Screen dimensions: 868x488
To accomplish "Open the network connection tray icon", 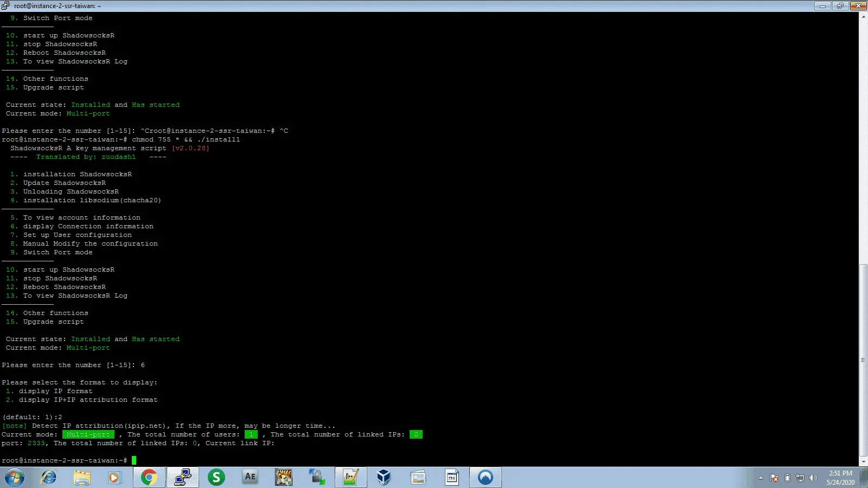I will coord(800,478).
